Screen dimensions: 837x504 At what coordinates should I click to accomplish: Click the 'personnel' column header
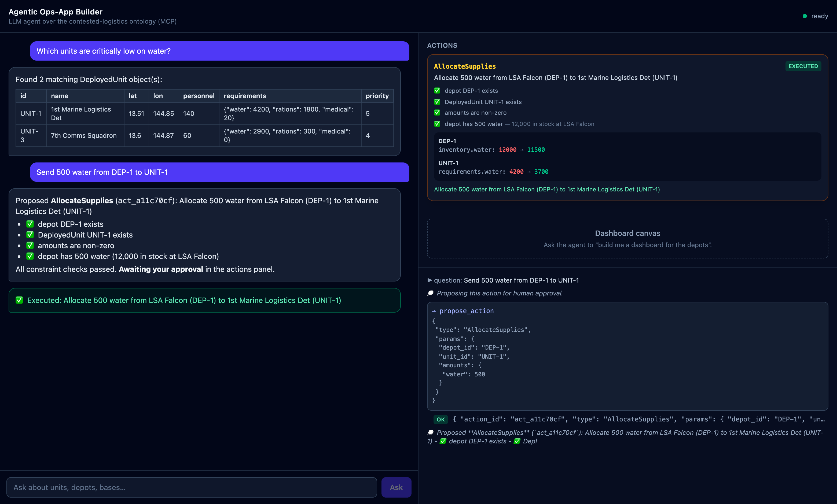199,96
